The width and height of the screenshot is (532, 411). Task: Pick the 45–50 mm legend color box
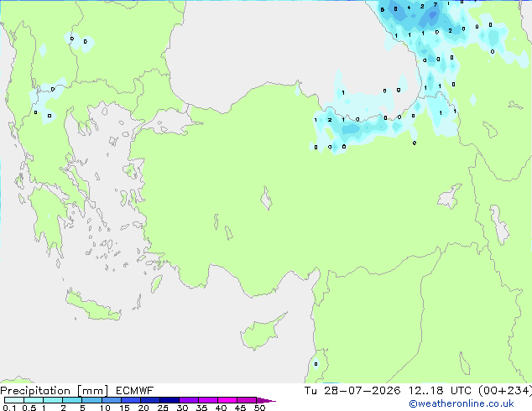point(247,400)
